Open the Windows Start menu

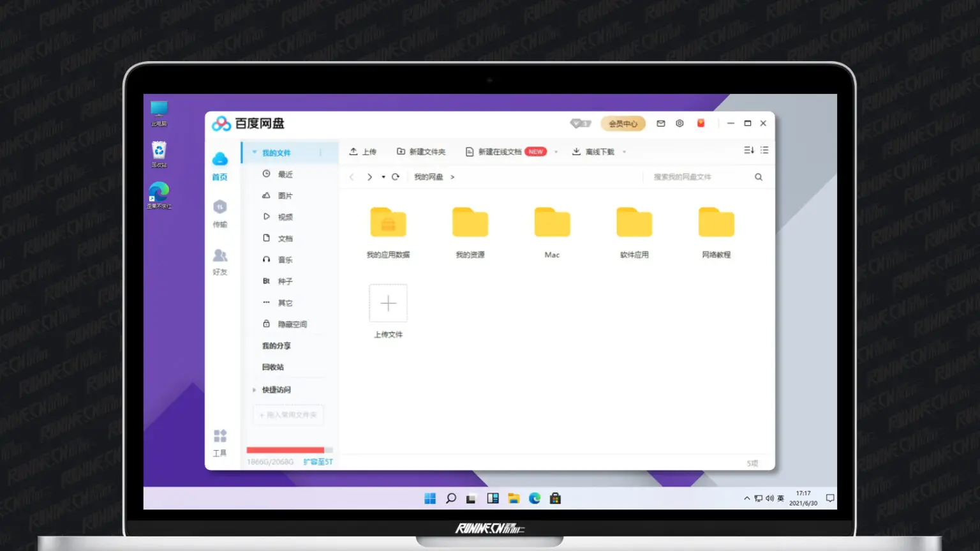[430, 498]
